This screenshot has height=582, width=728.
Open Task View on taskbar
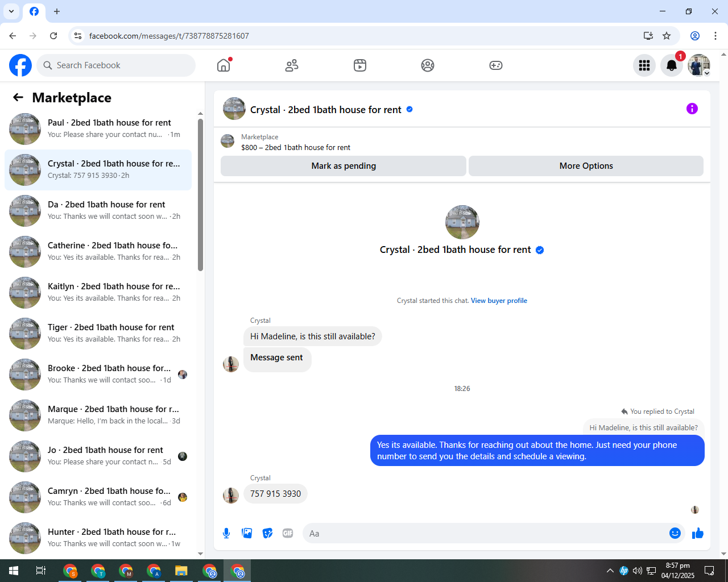pyautogui.click(x=41, y=571)
